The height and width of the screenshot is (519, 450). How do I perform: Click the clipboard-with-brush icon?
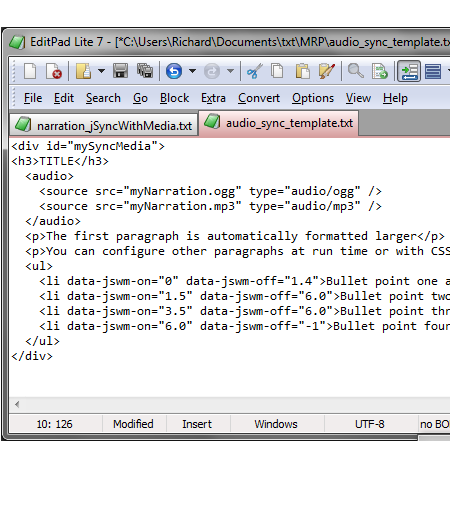coord(327,71)
